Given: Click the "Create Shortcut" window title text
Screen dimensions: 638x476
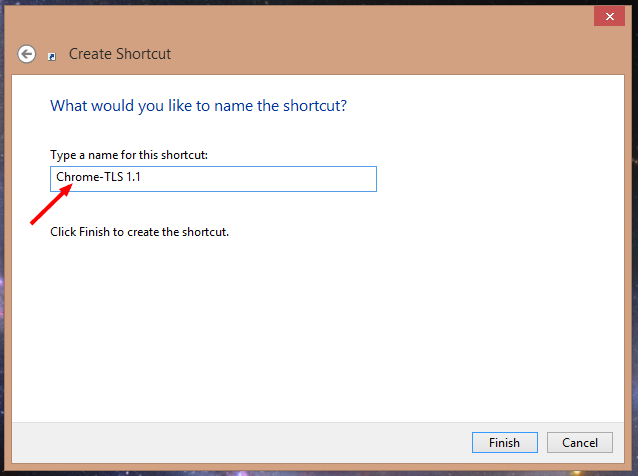Looking at the screenshot, I should (120, 54).
